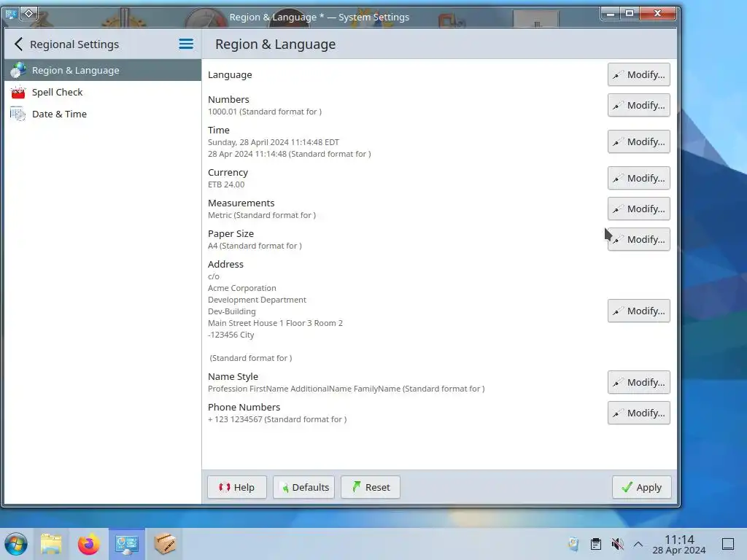Open Spell Check settings

102,92
